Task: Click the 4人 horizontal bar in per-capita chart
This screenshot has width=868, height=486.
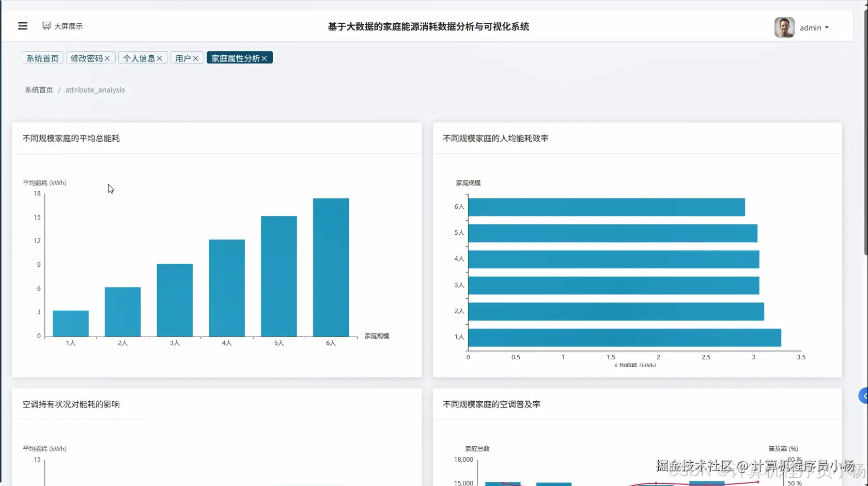Action: [614, 259]
